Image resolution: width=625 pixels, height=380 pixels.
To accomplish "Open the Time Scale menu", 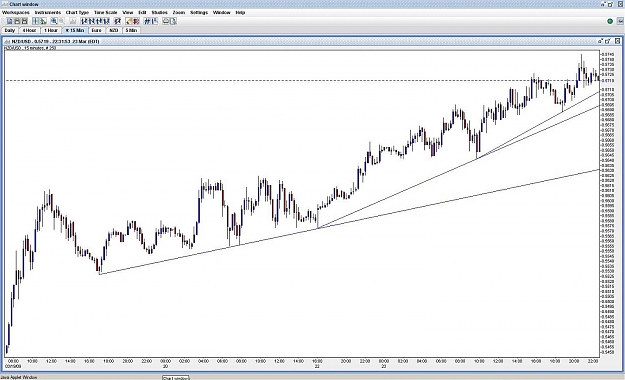I will [106, 12].
